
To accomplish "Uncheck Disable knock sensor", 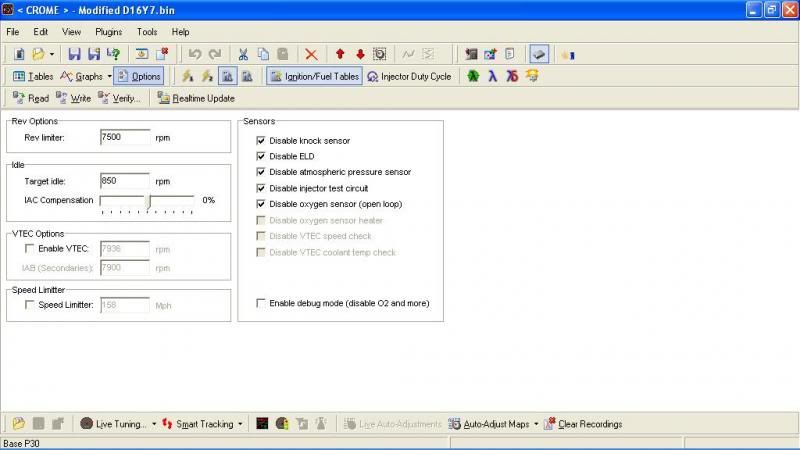I will pos(262,141).
